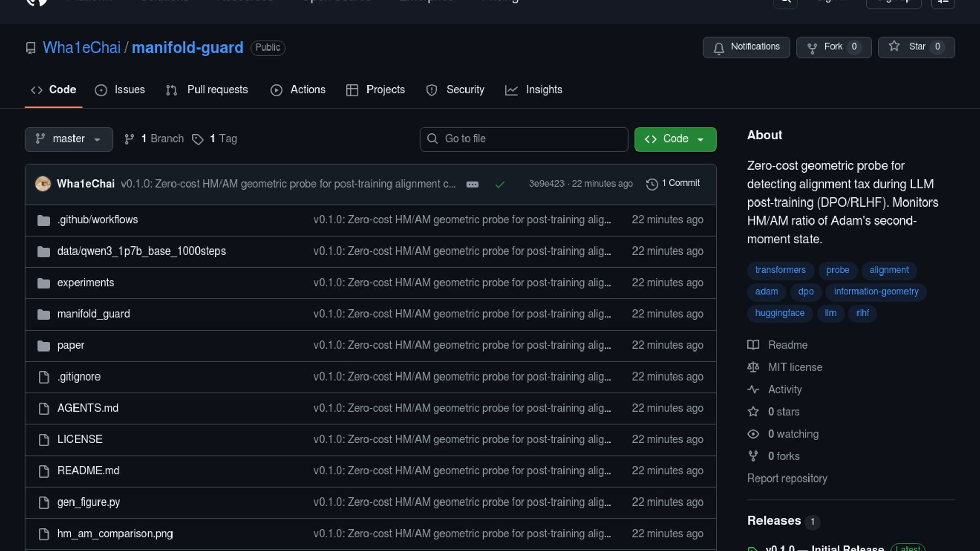Open the MIT license link
The width and height of the screenshot is (980, 551).
(795, 367)
